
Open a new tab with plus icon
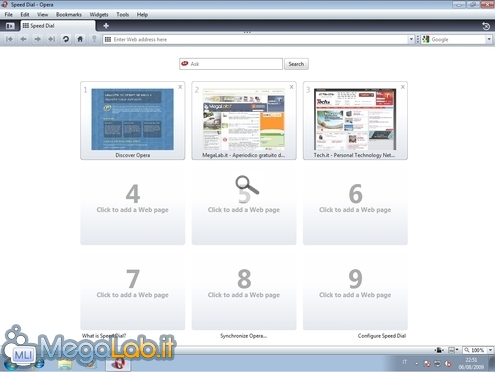tap(106, 26)
